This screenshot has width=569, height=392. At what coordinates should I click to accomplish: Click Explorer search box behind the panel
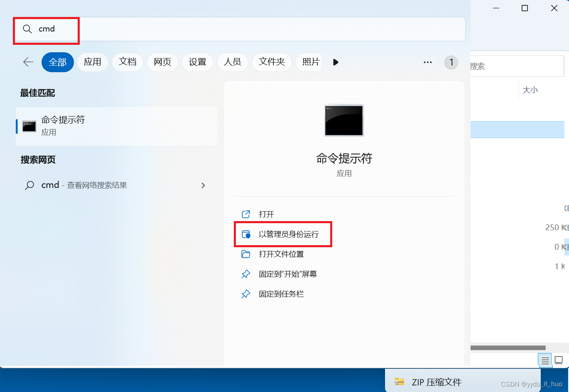[517, 66]
